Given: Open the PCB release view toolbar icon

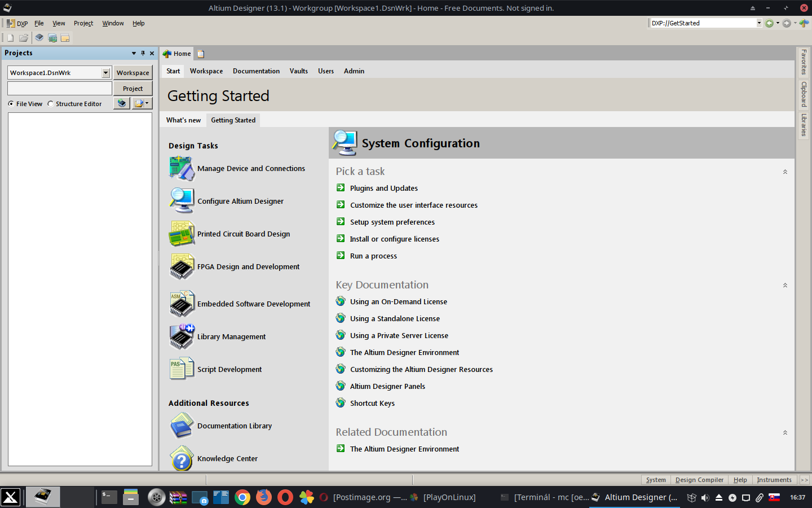Looking at the screenshot, I should (x=52, y=38).
